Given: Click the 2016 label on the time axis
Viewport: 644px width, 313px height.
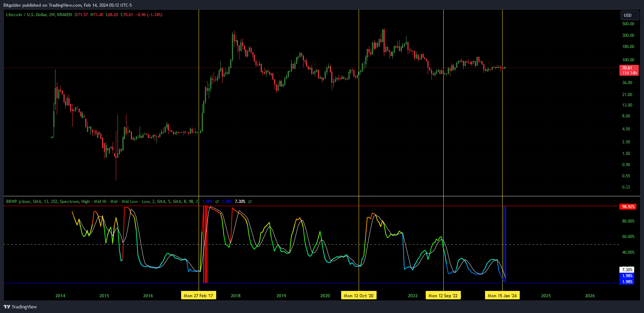Looking at the screenshot, I should pyautogui.click(x=148, y=296).
